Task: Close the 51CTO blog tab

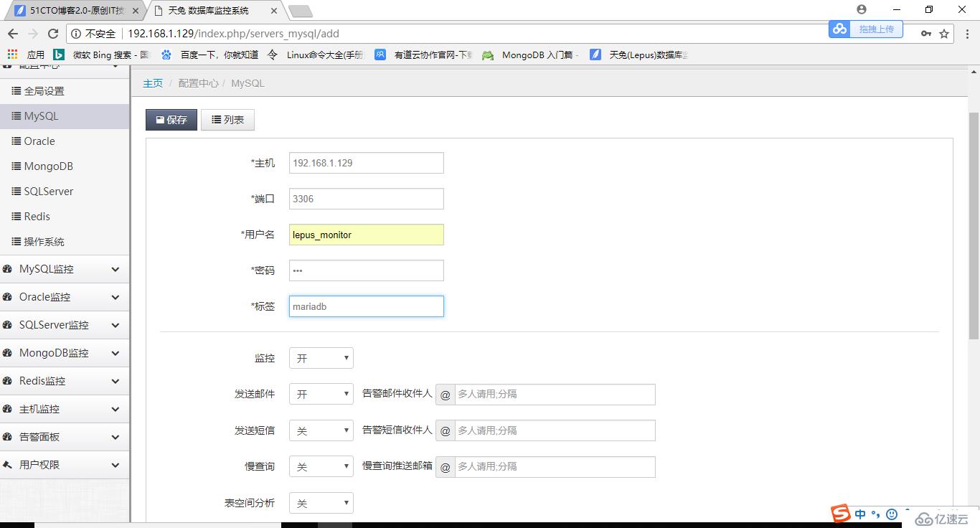Action: (136, 11)
